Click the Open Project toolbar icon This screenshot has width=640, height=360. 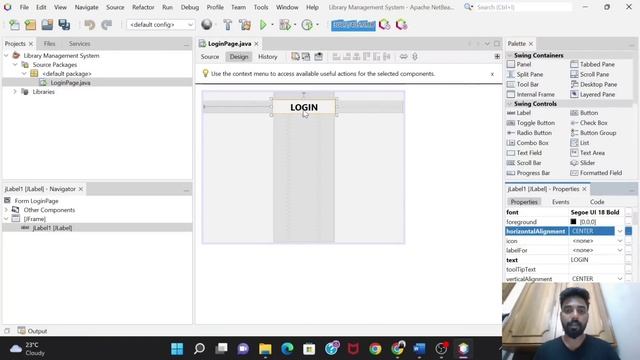(x=47, y=25)
